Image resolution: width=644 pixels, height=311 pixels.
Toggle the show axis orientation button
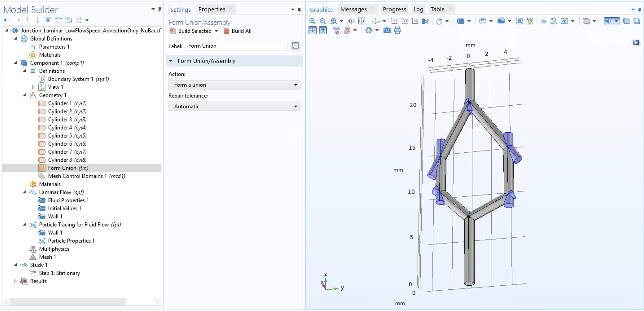[313, 31]
